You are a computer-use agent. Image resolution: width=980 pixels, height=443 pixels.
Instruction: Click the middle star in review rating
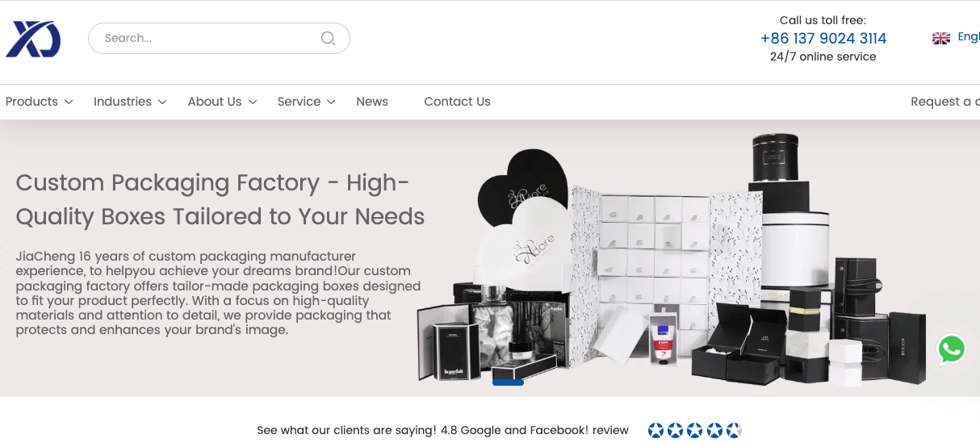click(694, 431)
